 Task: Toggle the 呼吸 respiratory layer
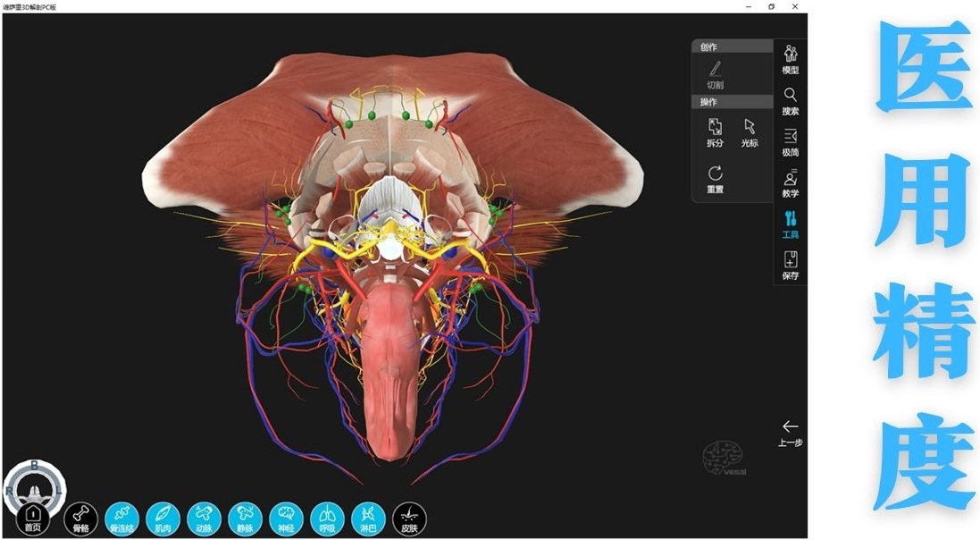[328, 519]
